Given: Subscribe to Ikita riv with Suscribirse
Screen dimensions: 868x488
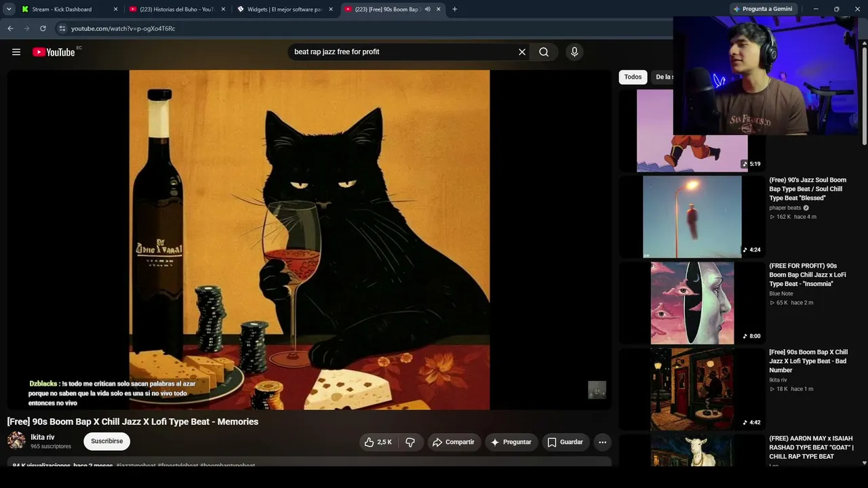Looking at the screenshot, I should pos(107,441).
